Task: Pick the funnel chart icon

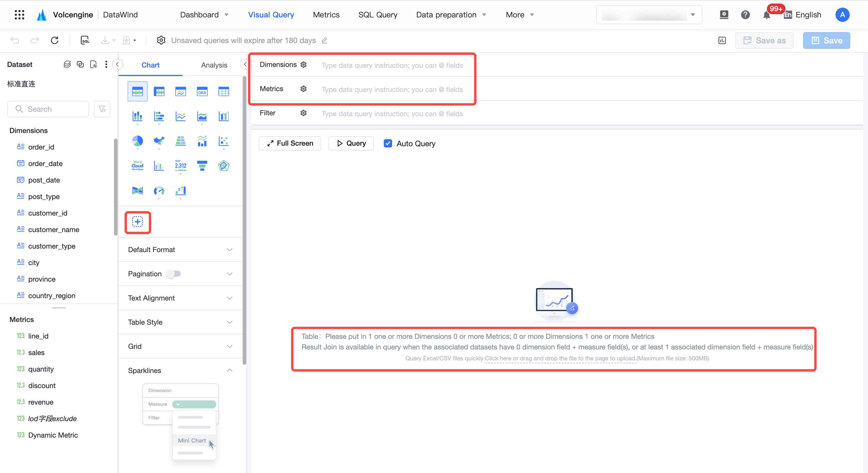Action: pos(202,166)
